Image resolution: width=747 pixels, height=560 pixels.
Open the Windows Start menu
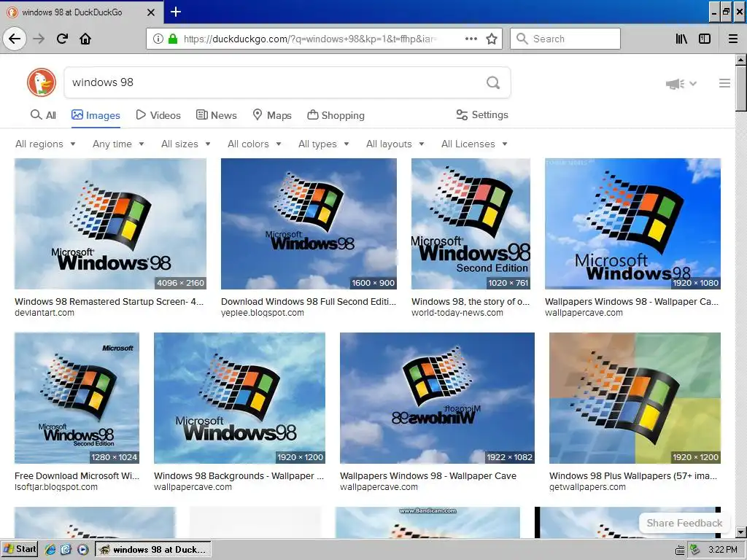20,550
